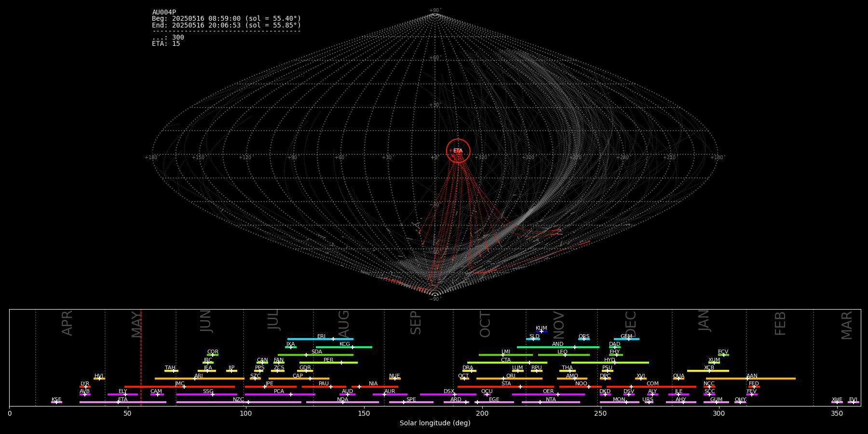Click the COR shower label

[x=213, y=352]
